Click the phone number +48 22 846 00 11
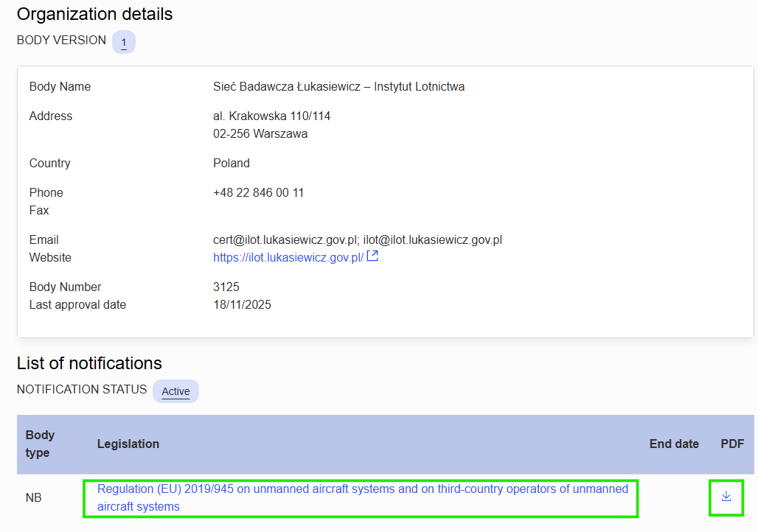 [x=258, y=193]
